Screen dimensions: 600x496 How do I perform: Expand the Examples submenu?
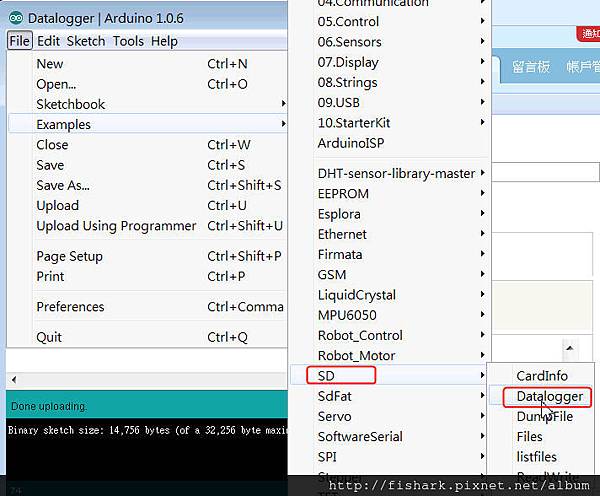point(147,124)
